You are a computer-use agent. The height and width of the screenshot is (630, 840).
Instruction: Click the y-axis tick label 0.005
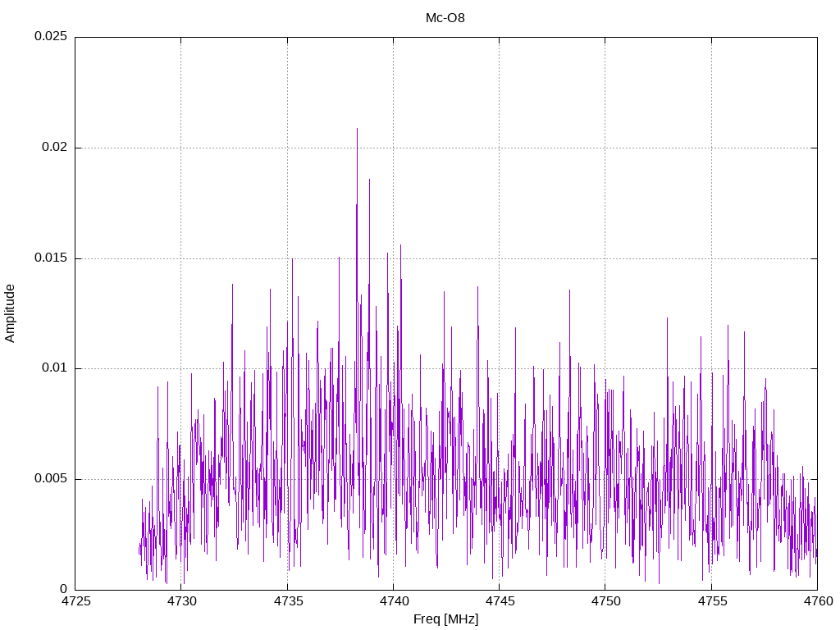(51, 478)
